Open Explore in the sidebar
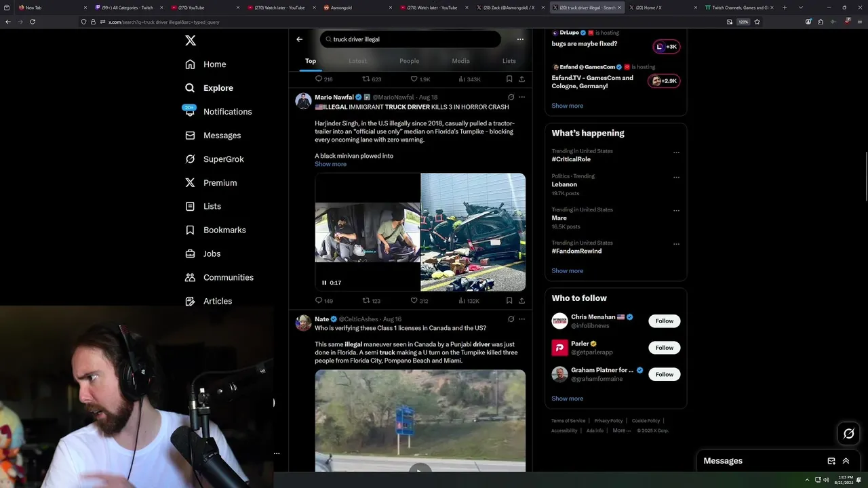This screenshot has height=488, width=868. click(209, 88)
